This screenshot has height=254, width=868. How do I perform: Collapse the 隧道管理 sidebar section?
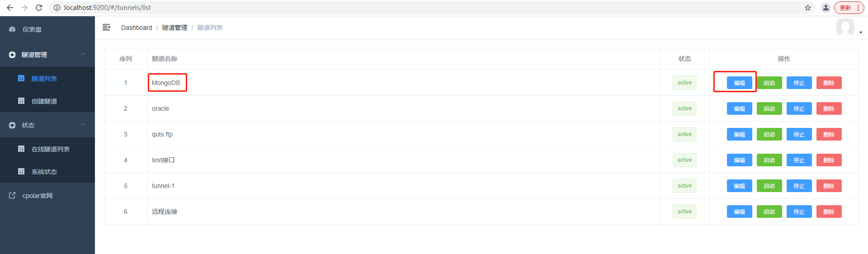pos(83,54)
